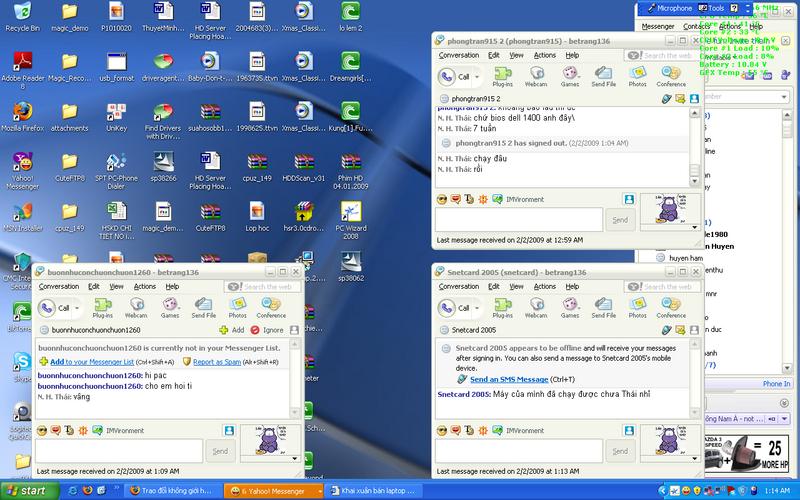Open the Actions menu in the phongtran915 window

[544, 55]
